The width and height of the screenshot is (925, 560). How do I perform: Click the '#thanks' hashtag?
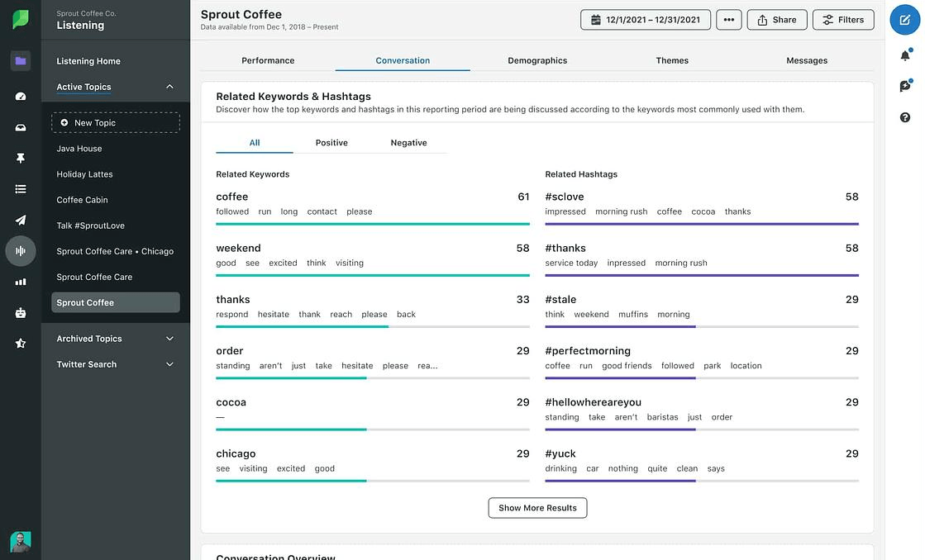pyautogui.click(x=565, y=248)
